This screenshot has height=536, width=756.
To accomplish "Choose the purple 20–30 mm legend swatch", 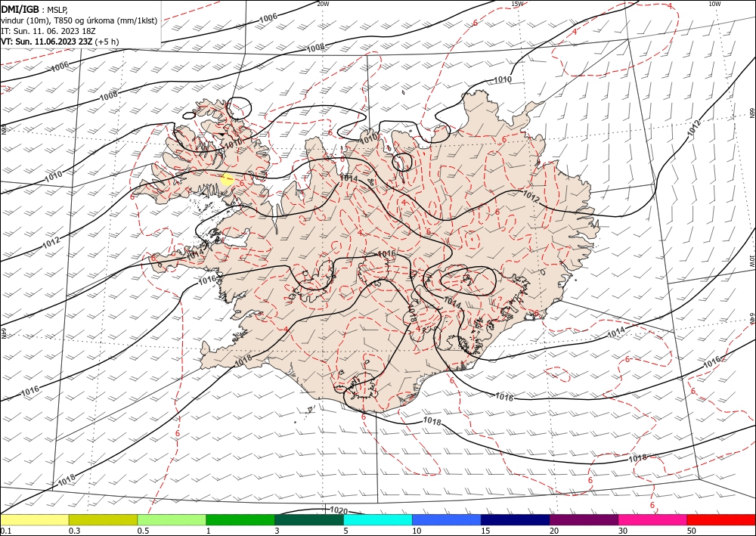I will pyautogui.click(x=584, y=519).
